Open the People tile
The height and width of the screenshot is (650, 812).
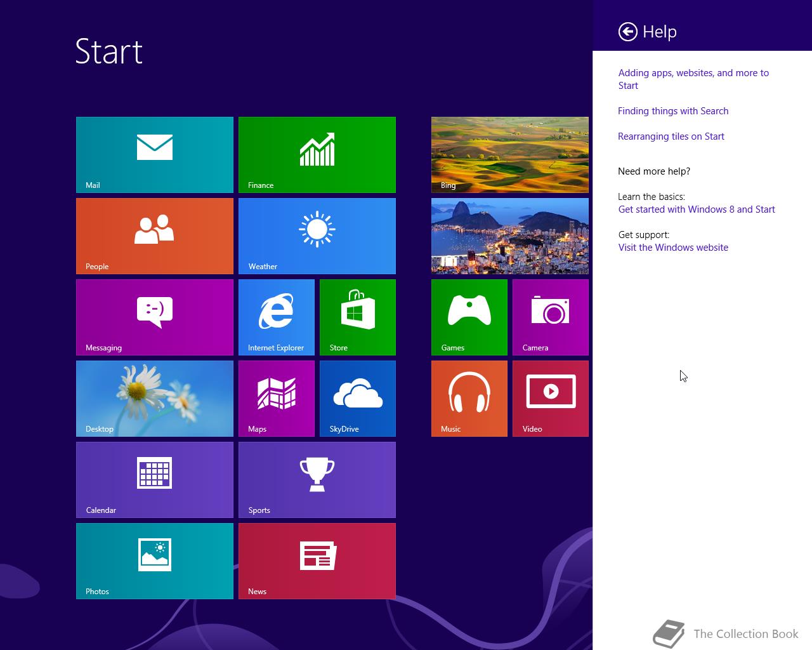click(155, 236)
